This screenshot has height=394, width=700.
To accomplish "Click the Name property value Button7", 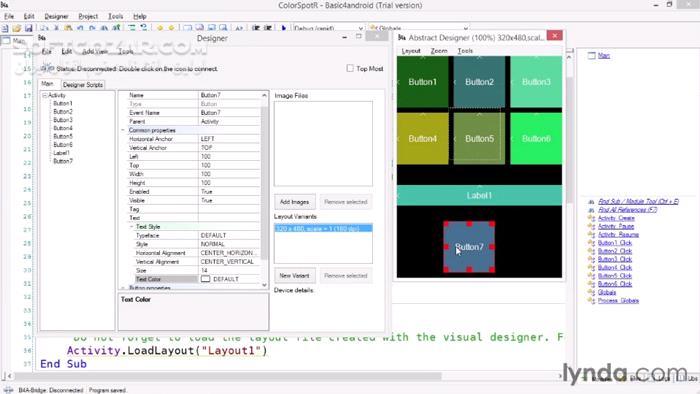I will point(229,95).
